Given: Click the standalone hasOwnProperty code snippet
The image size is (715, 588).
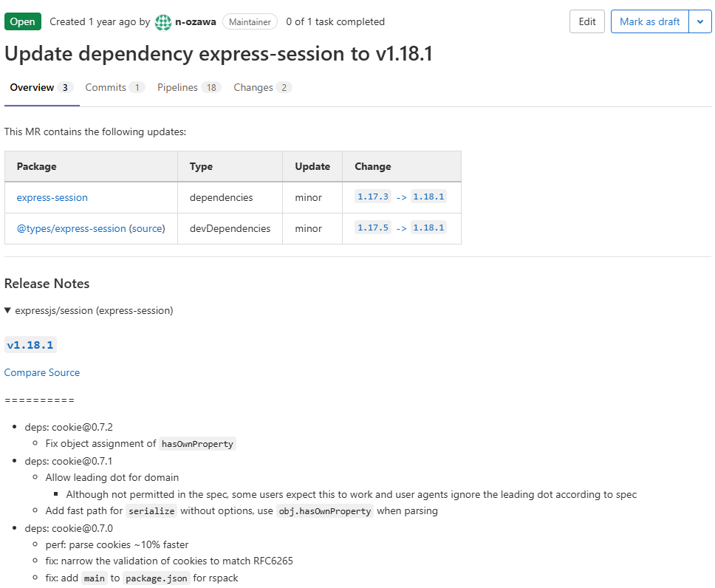Looking at the screenshot, I should click(197, 444).
